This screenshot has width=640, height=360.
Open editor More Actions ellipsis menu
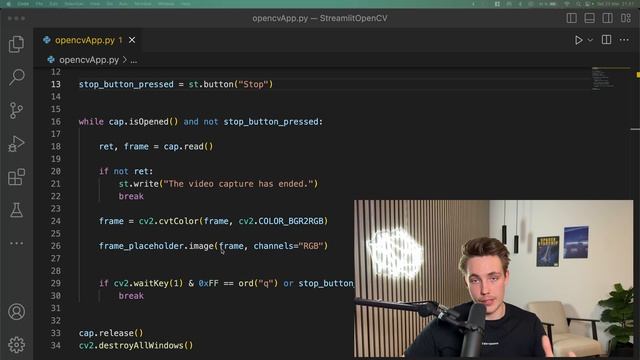click(624, 40)
